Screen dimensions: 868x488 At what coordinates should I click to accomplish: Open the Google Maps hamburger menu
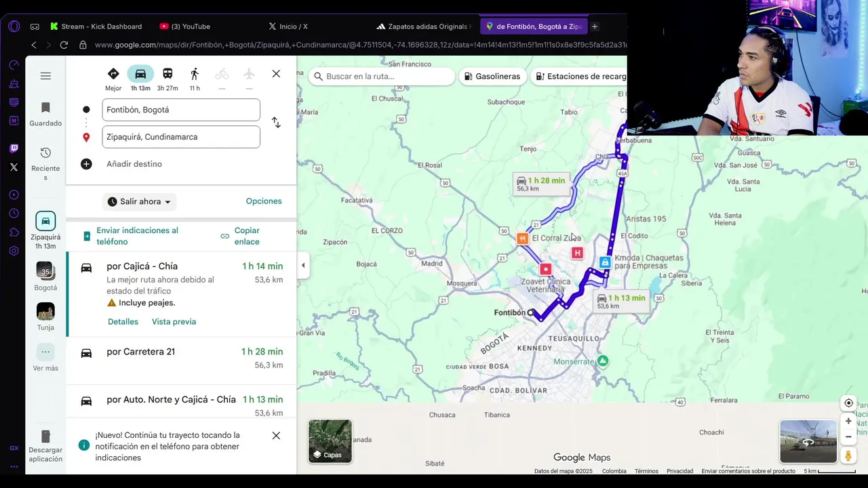[x=45, y=76]
